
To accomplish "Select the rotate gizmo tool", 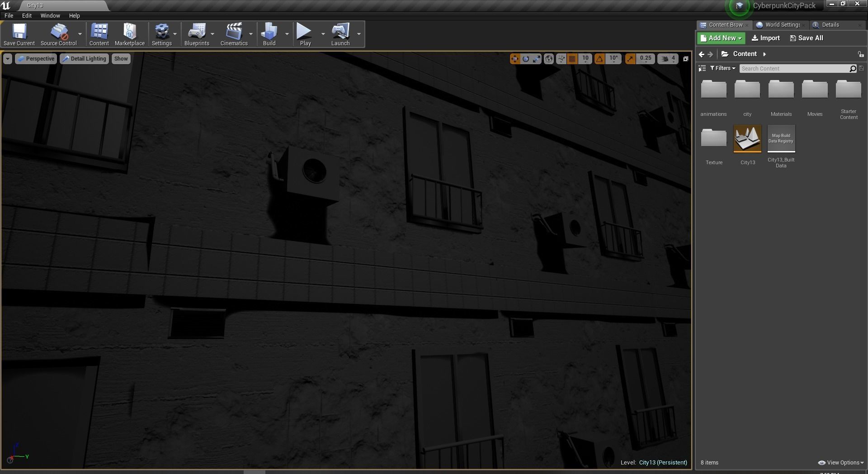I will [x=525, y=59].
